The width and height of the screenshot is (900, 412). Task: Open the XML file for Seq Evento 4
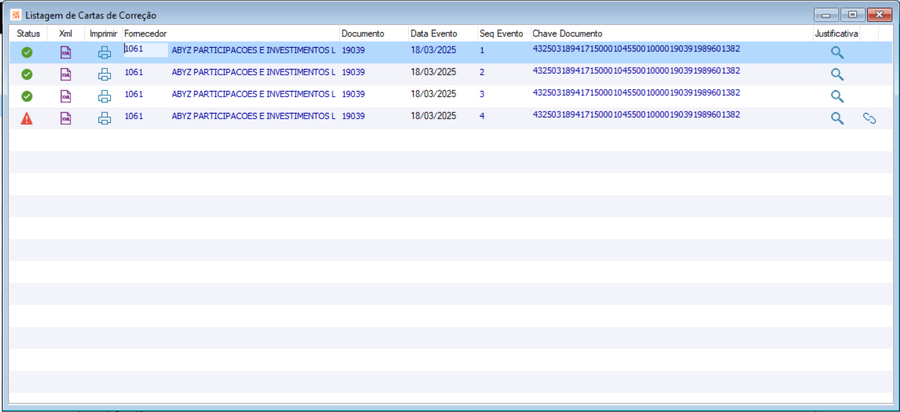(66, 119)
